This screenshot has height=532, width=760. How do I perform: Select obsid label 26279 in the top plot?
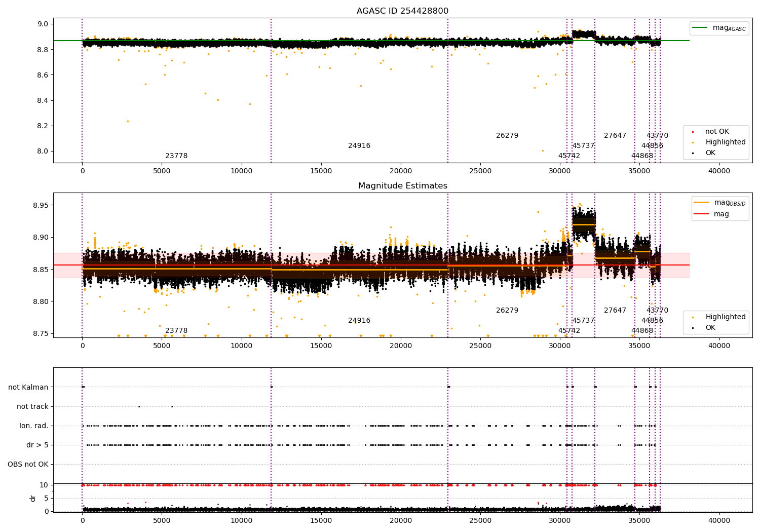pyautogui.click(x=507, y=136)
